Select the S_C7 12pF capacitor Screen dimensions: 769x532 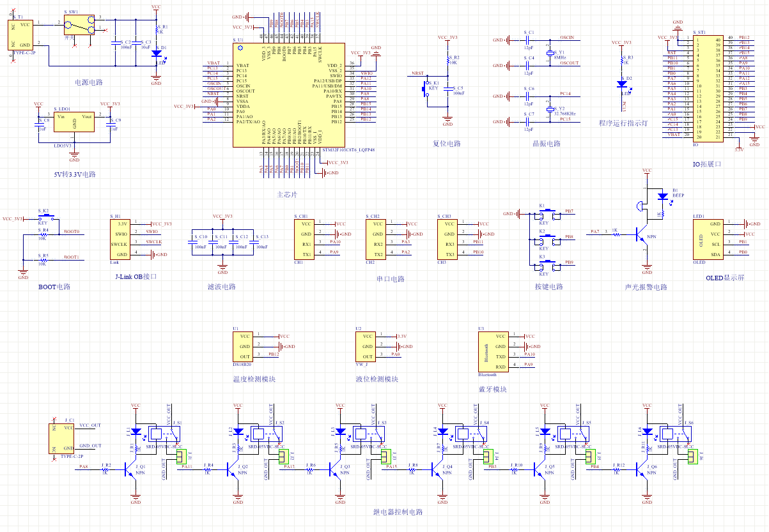(x=528, y=121)
